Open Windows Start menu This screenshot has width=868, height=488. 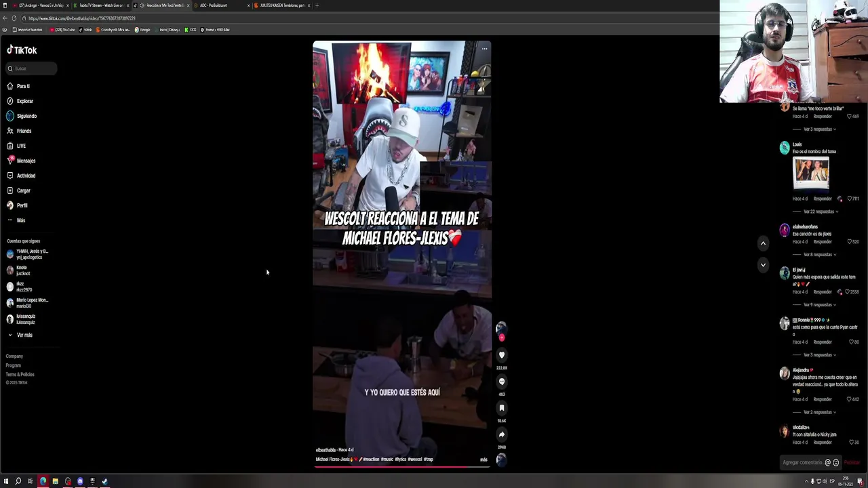click(x=6, y=481)
